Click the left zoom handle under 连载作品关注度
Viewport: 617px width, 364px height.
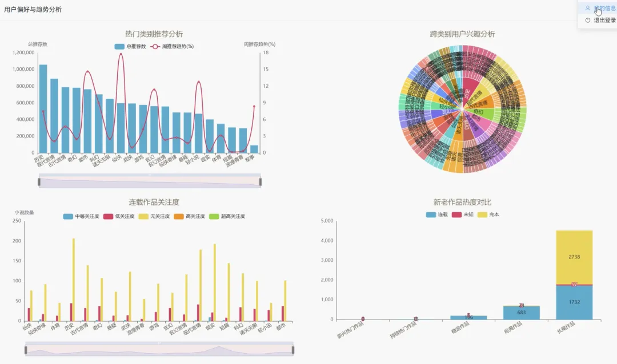click(x=26, y=350)
